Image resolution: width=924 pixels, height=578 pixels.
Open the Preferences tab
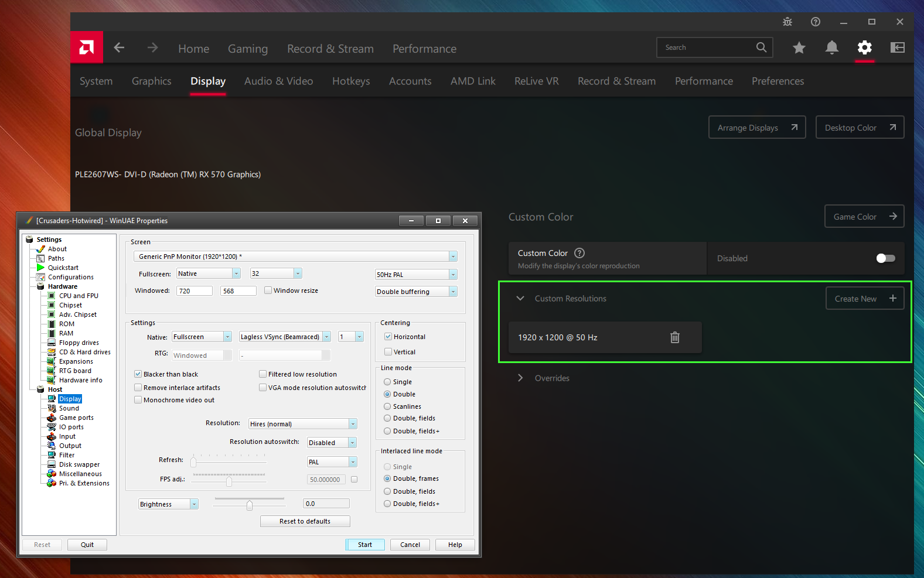point(778,81)
